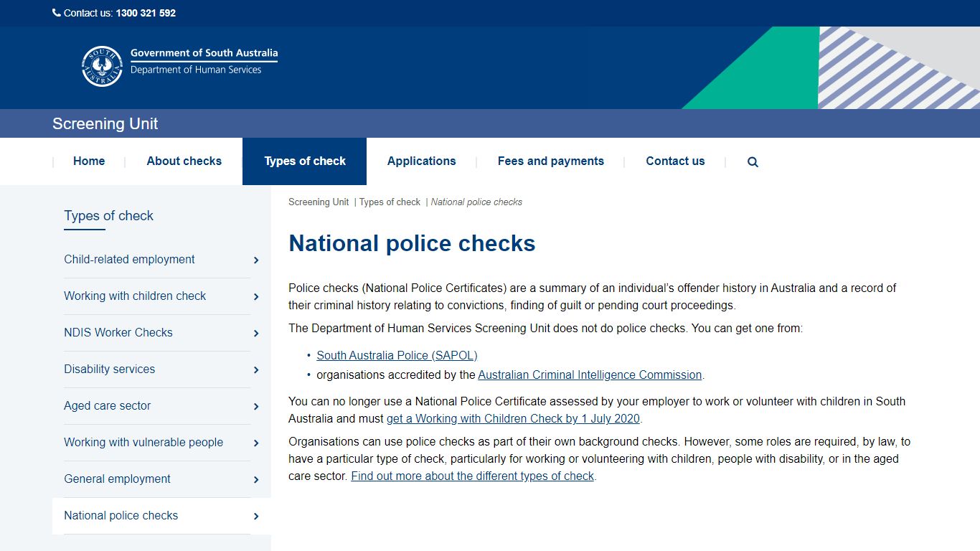980x551 pixels.
Task: Open the About checks menu
Action: [x=184, y=161]
